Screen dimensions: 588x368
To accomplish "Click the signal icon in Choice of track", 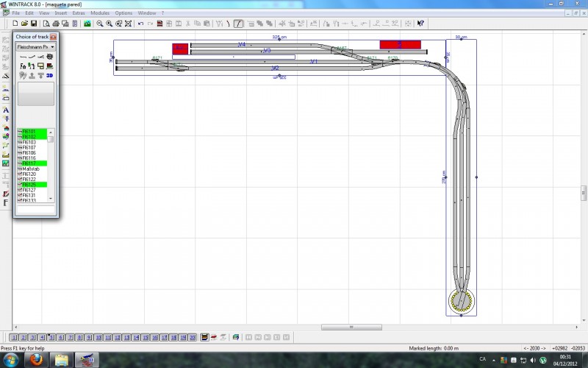I will click(x=32, y=66).
